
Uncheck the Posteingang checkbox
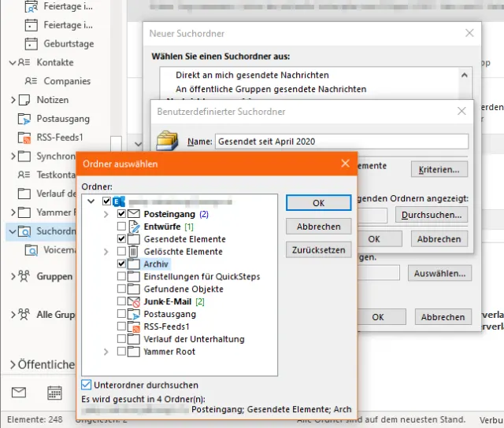coord(121,214)
